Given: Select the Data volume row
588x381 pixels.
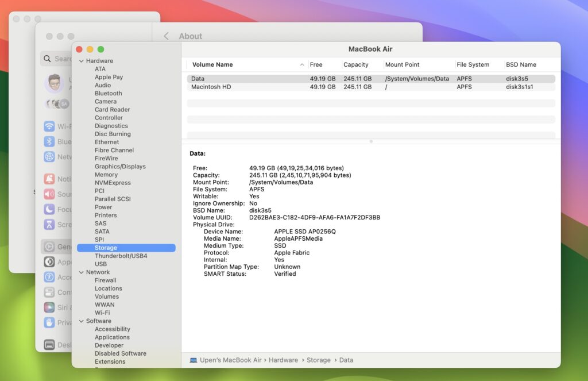Looking at the screenshot, I should (x=371, y=79).
